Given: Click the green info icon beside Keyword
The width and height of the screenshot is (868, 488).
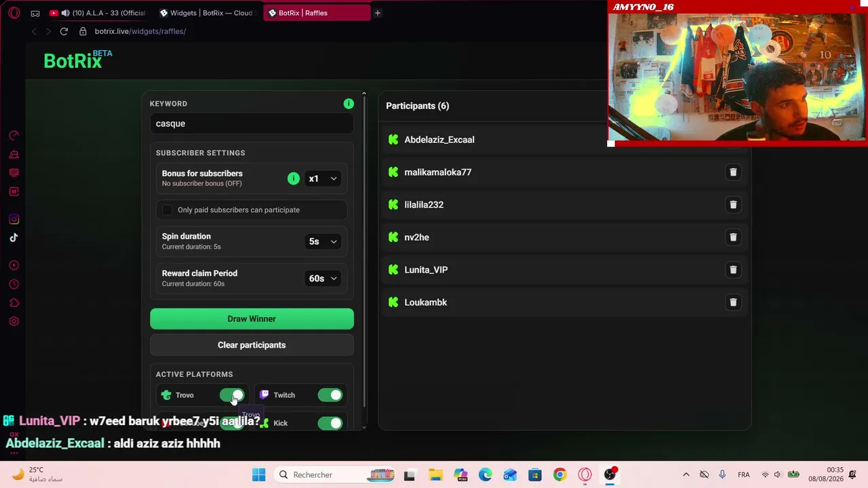Looking at the screenshot, I should point(349,104).
